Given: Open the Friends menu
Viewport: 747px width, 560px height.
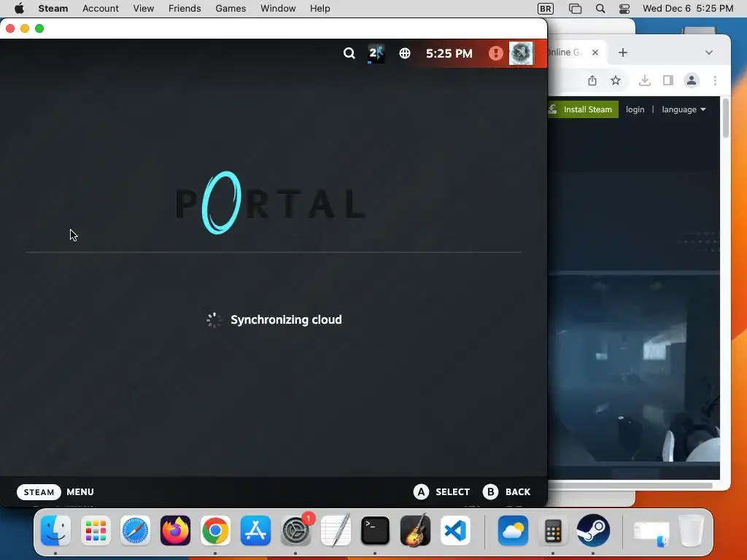Looking at the screenshot, I should [x=185, y=9].
